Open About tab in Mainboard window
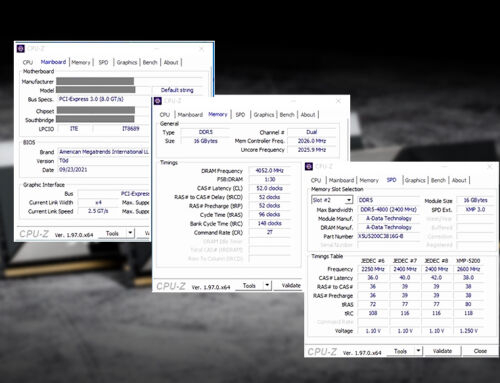The width and height of the screenshot is (500, 383). [x=171, y=62]
